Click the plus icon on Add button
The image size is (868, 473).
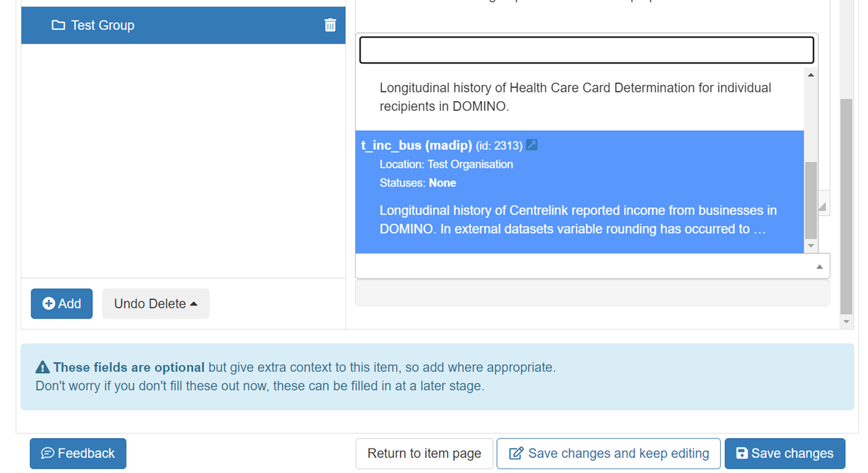pos(49,303)
